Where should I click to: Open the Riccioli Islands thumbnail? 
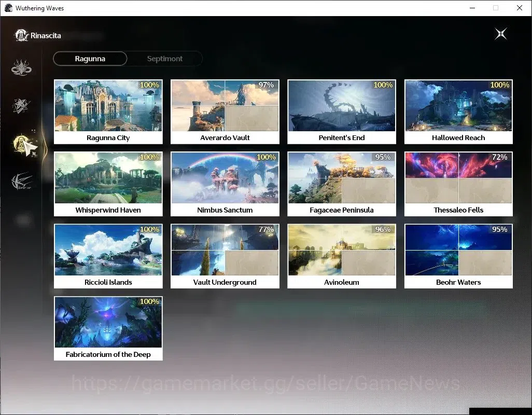click(x=108, y=256)
